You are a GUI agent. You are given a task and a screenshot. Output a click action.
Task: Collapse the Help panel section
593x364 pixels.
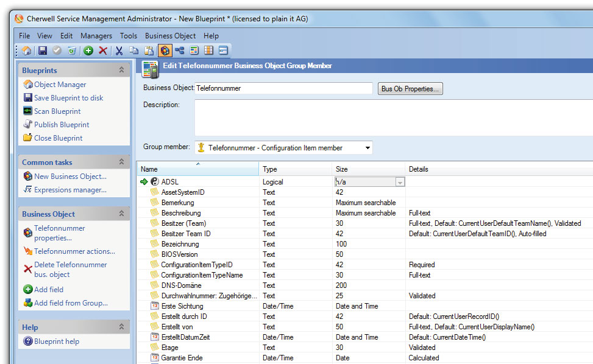point(121,327)
